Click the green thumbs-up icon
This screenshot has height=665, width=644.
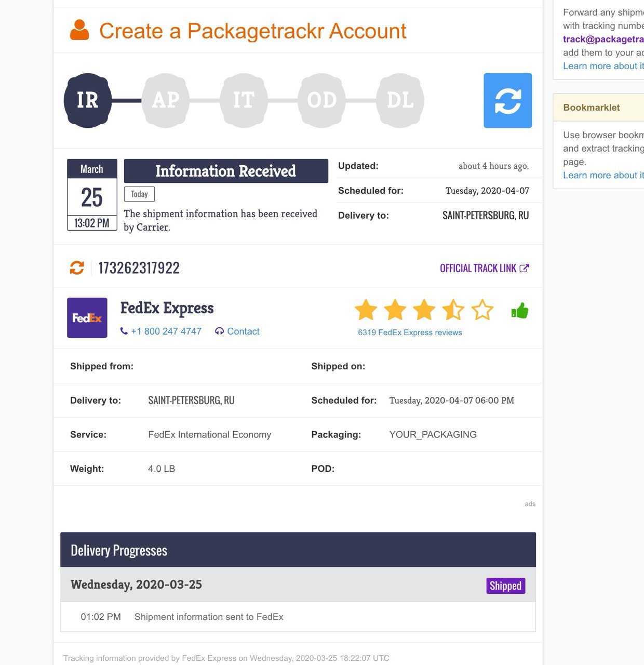click(520, 311)
